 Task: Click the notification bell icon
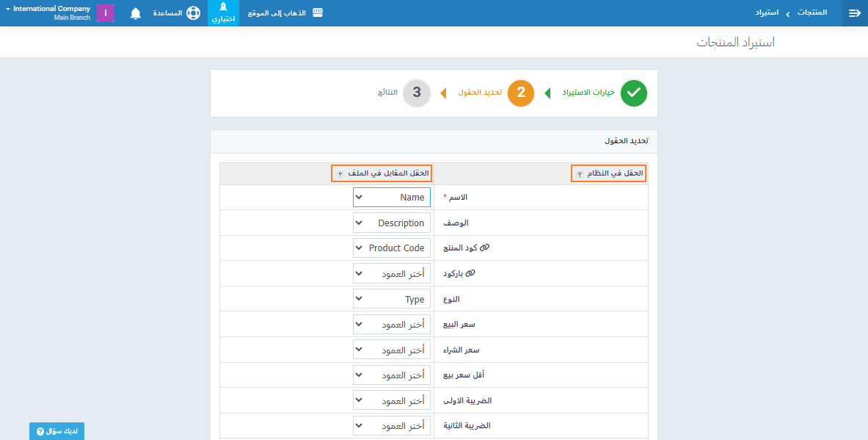[135, 13]
